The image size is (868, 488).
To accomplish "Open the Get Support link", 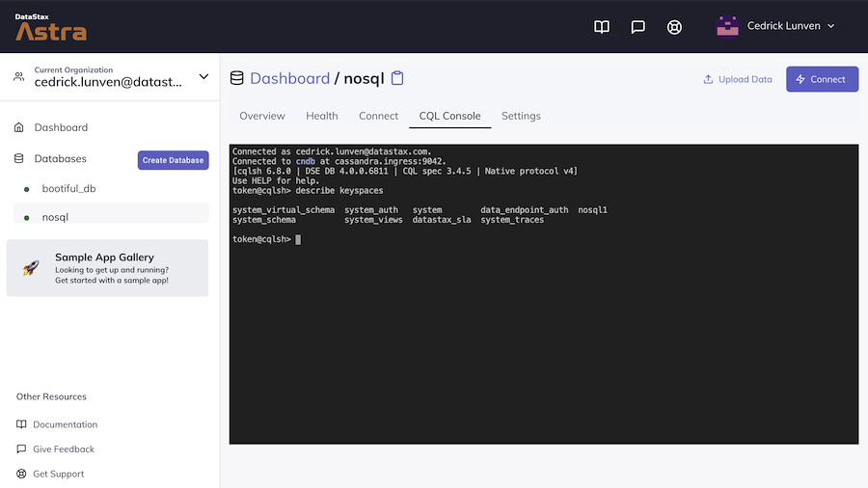I will (x=59, y=474).
